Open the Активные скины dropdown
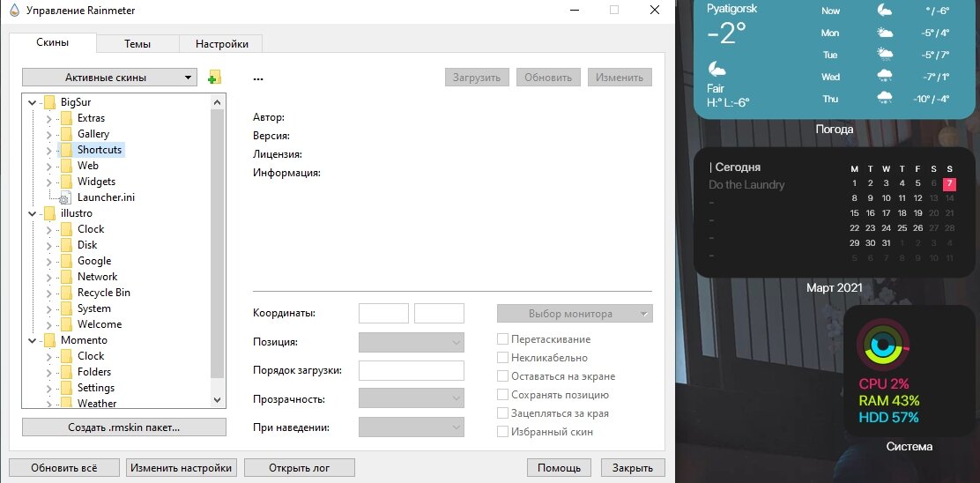Image resolution: width=980 pixels, height=483 pixels. click(x=109, y=78)
